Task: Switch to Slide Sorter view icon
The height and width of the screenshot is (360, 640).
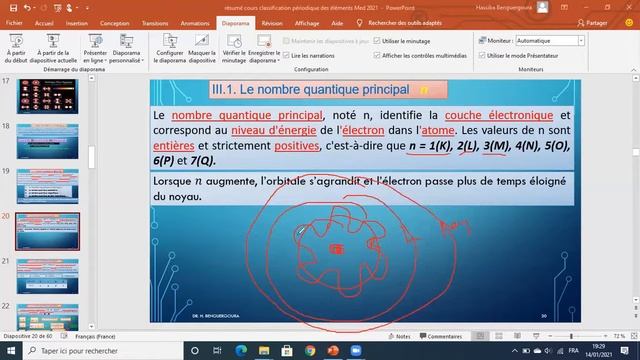Action: 499,336
